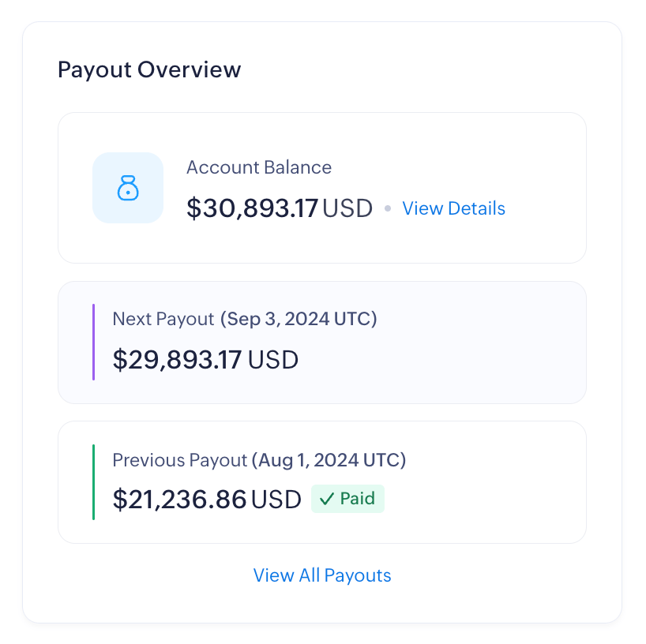The height and width of the screenshot is (644, 646).
Task: Select the $21,236.86 previous payout amount
Action: pos(179,500)
